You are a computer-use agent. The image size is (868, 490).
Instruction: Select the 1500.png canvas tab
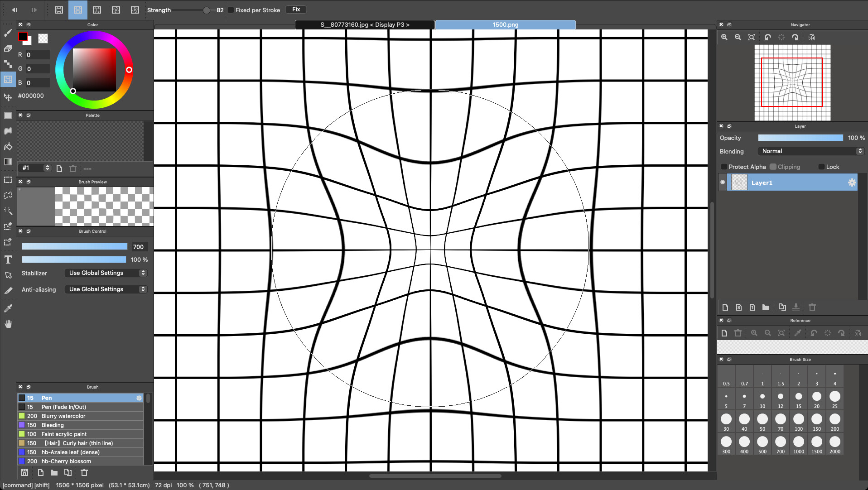(505, 24)
